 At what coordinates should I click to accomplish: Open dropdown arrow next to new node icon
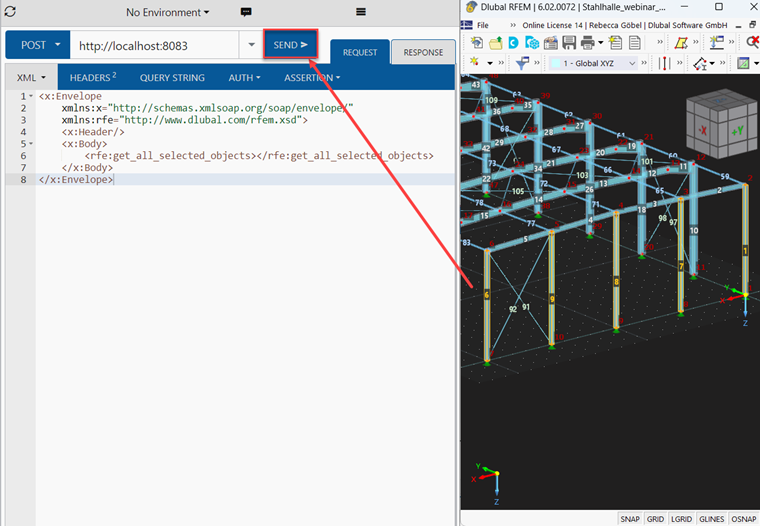(490, 63)
